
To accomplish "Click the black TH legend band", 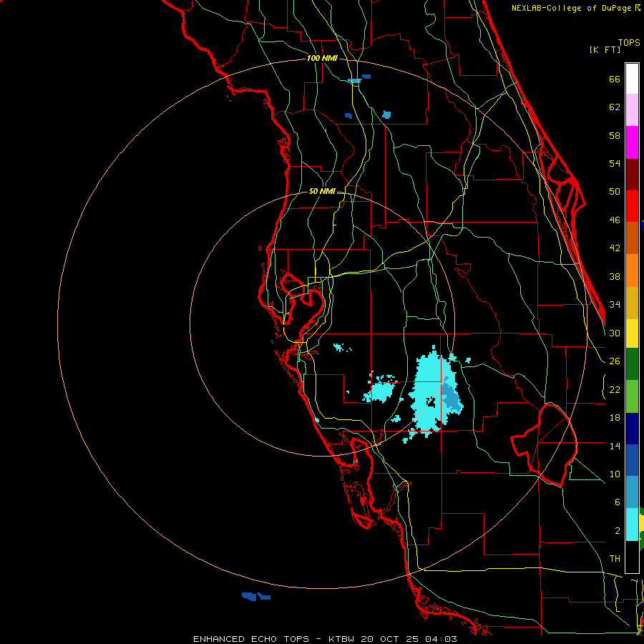I will click(632, 557).
